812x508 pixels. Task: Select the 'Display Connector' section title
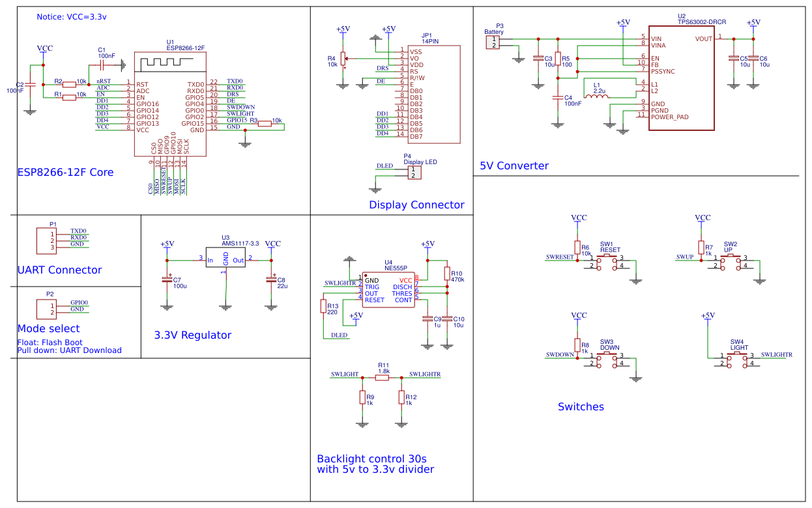416,205
